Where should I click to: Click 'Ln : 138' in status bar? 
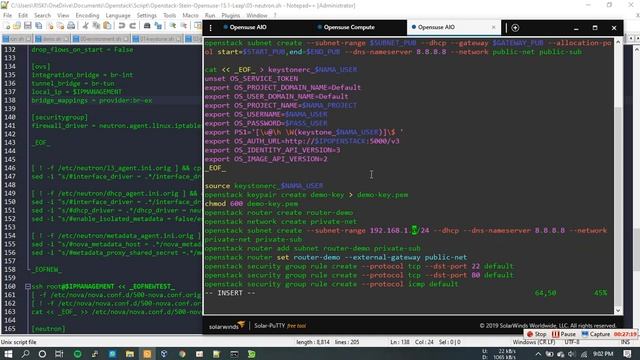coord(400,342)
